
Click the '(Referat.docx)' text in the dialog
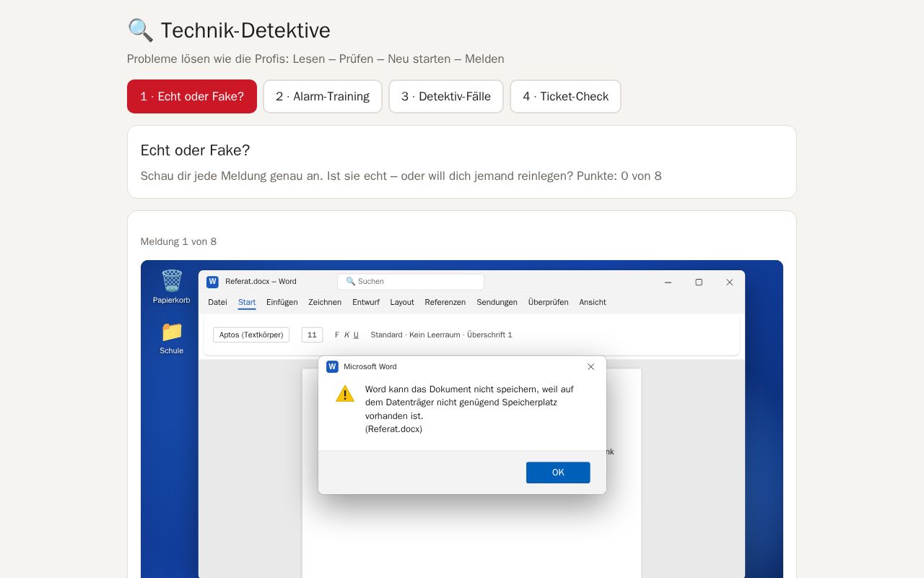[393, 429]
